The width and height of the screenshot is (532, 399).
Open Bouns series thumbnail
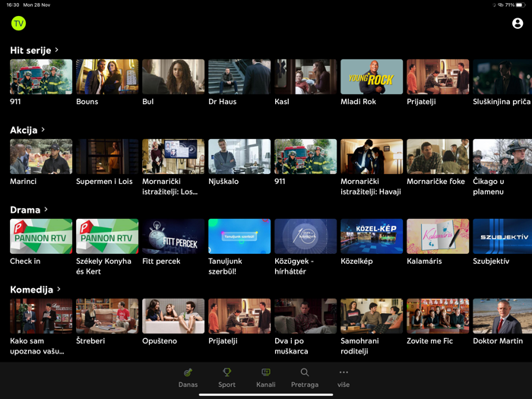click(107, 77)
